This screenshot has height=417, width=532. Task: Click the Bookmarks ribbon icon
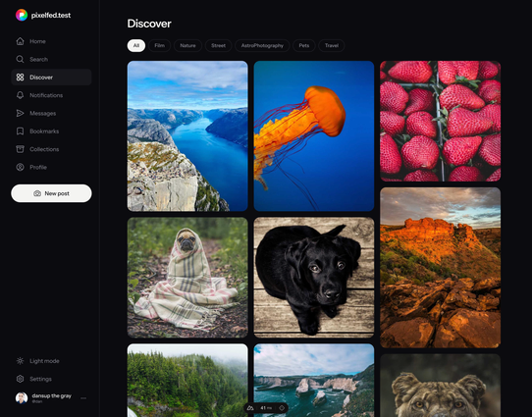click(20, 131)
